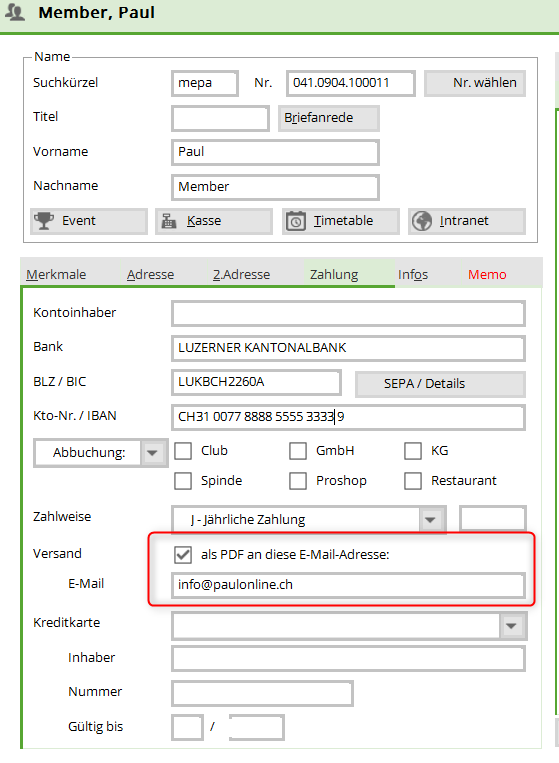Check the Restaurant checkbox

[413, 481]
